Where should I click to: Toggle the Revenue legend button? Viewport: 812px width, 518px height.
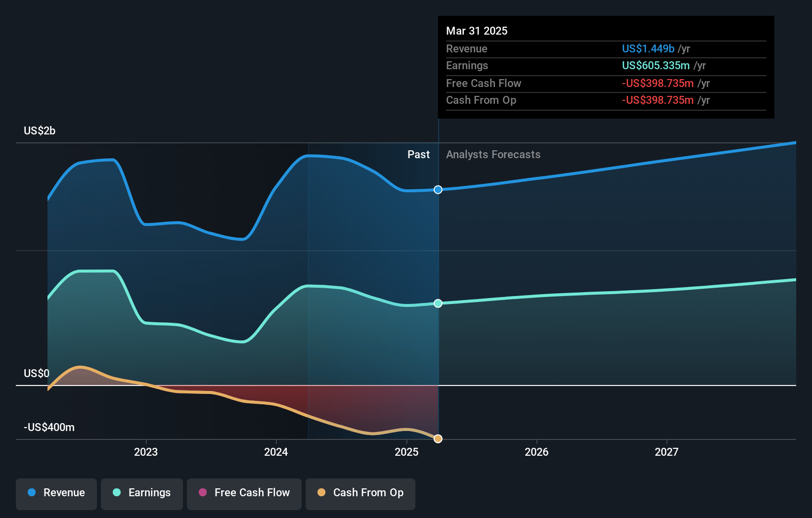pos(56,494)
